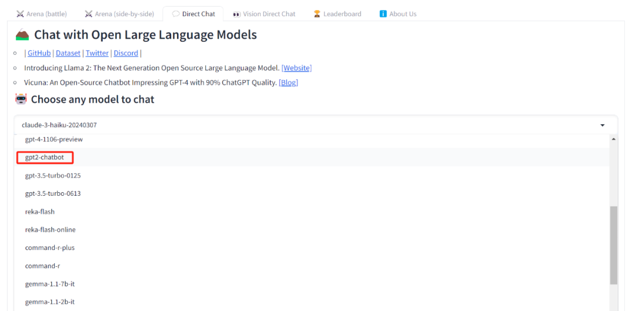
Task: Click the model selection field showing claude-3-haiku
Action: click(x=315, y=125)
